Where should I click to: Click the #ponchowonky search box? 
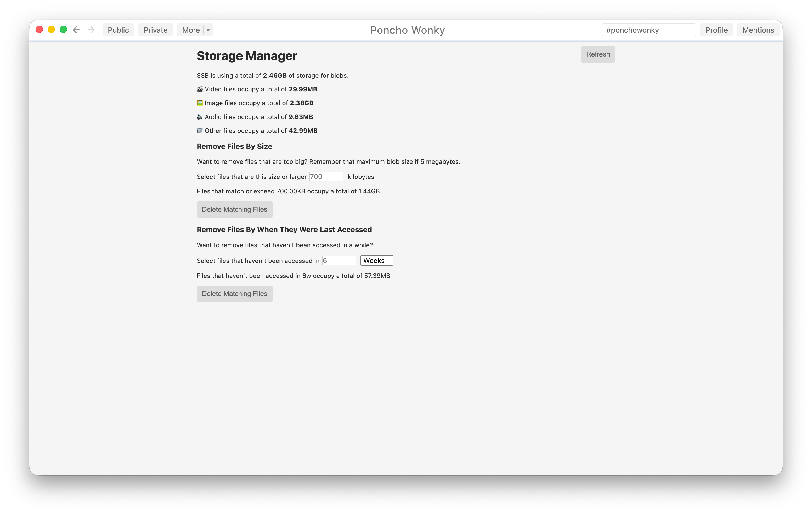coord(649,30)
